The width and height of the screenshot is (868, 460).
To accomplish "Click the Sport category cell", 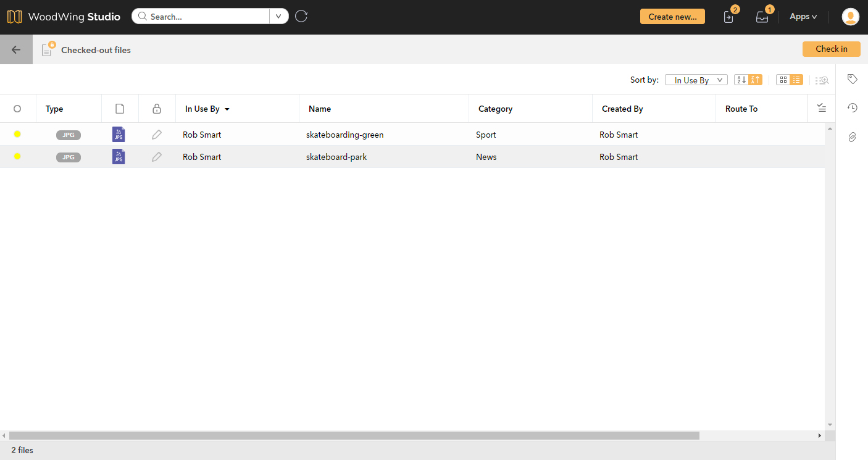I will click(x=486, y=135).
